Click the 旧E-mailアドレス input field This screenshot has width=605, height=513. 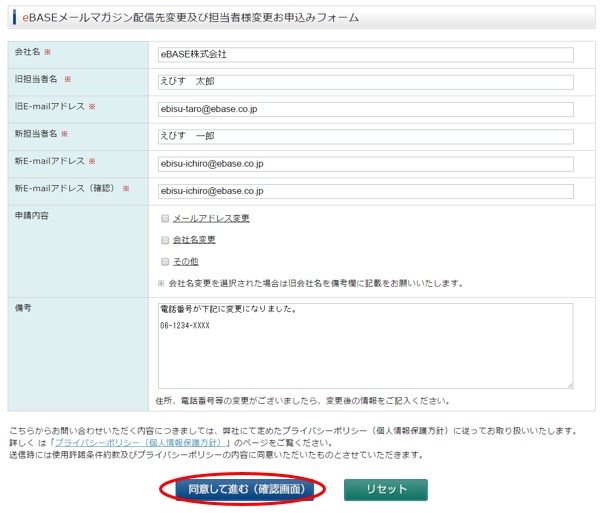(x=365, y=109)
